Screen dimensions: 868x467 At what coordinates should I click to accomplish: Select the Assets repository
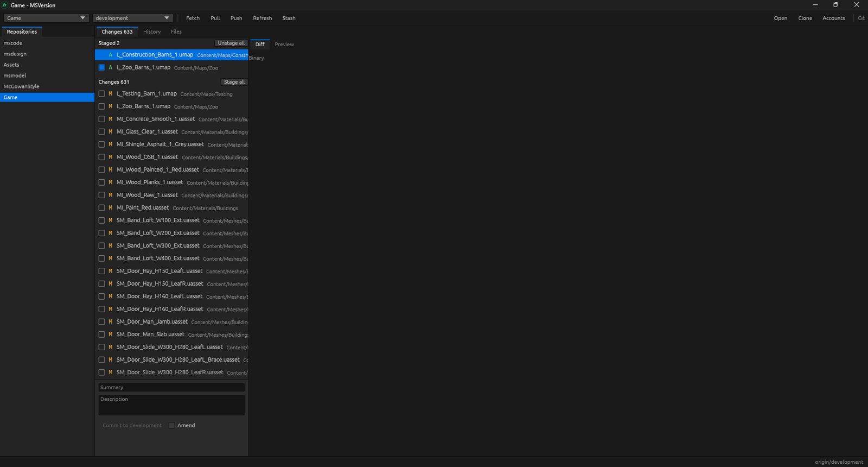click(x=47, y=65)
